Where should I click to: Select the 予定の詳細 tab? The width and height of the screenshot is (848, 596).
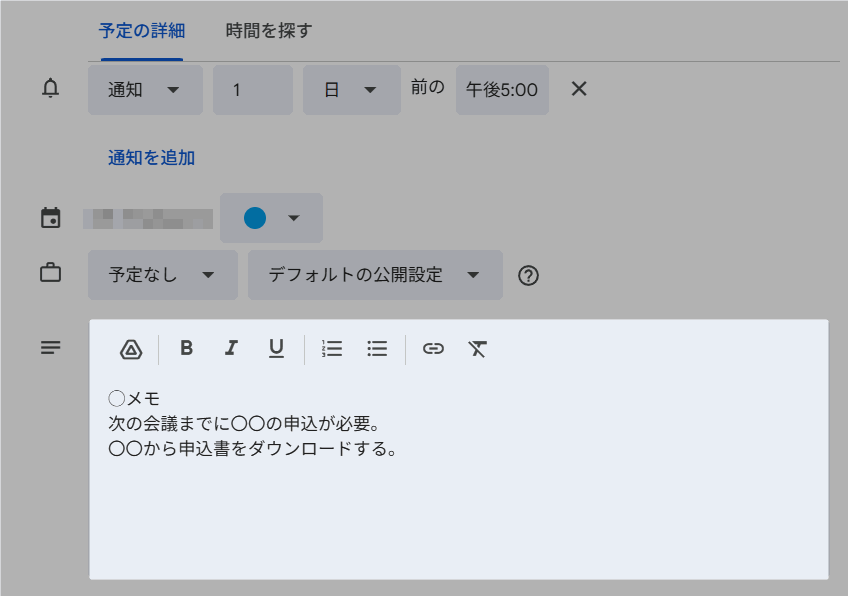coord(141,31)
